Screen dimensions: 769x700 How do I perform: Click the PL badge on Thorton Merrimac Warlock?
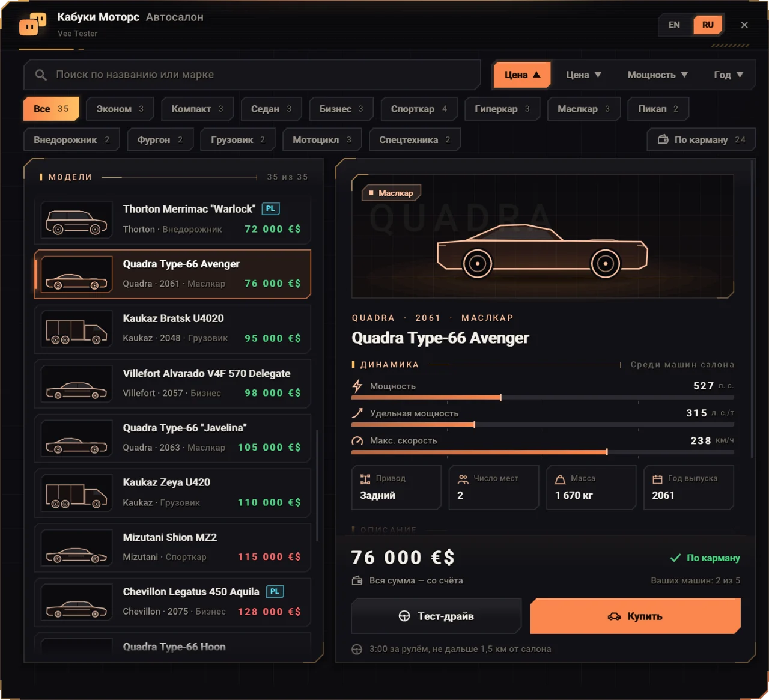click(271, 209)
